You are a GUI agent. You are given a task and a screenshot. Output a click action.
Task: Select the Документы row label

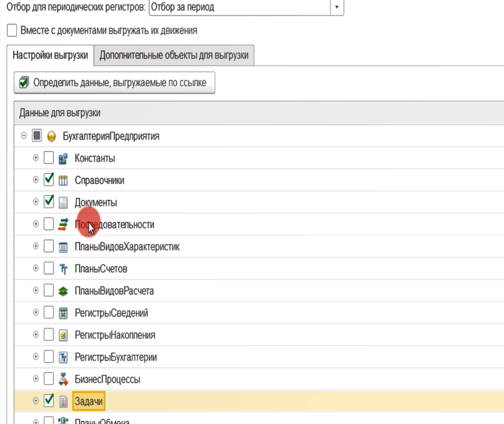(x=96, y=203)
